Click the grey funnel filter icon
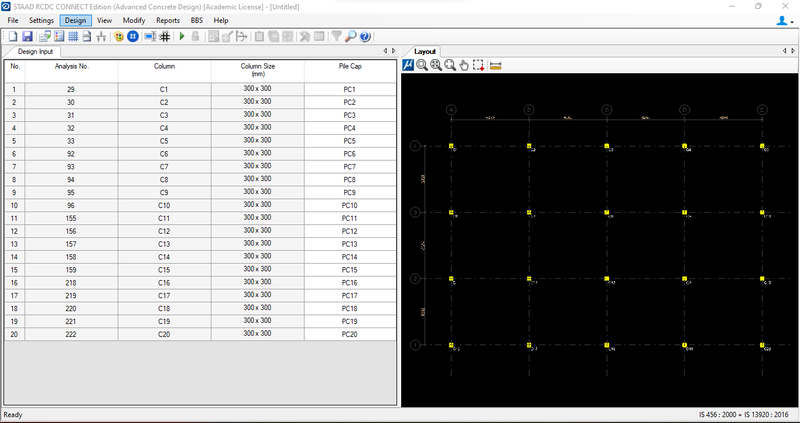This screenshot has width=800, height=423. click(336, 36)
